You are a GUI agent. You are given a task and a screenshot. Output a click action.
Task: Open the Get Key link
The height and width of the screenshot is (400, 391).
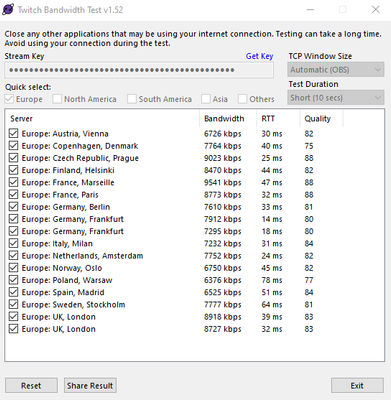[259, 56]
